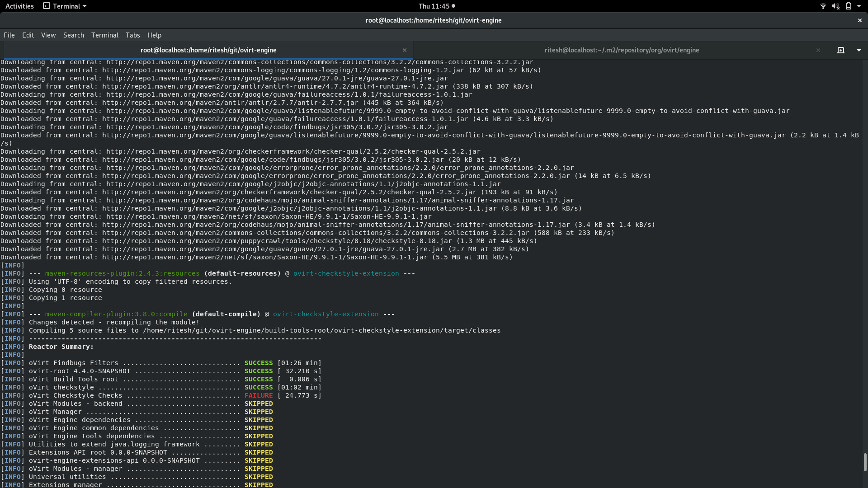The height and width of the screenshot is (488, 868).
Task: Switch to the ritesh@localhost engine tab
Action: (x=621, y=50)
